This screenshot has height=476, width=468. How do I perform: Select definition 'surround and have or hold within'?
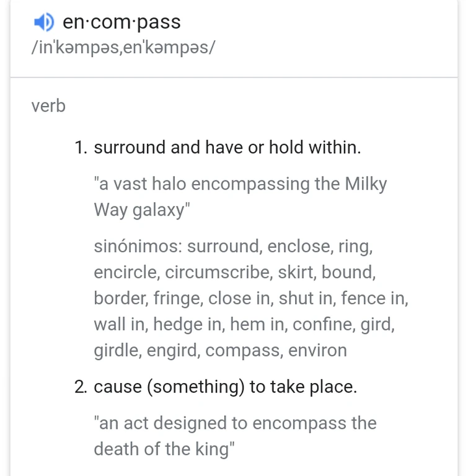227,148
